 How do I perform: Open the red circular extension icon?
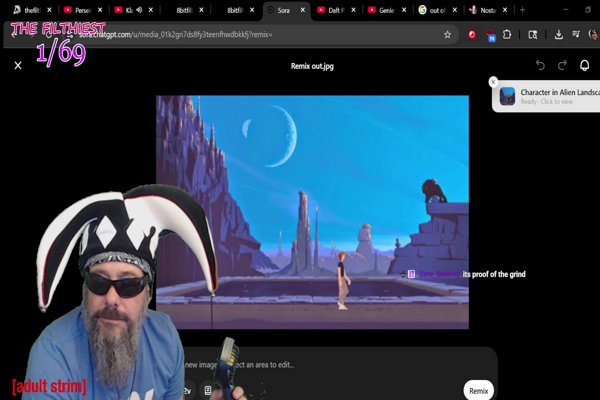click(x=472, y=35)
